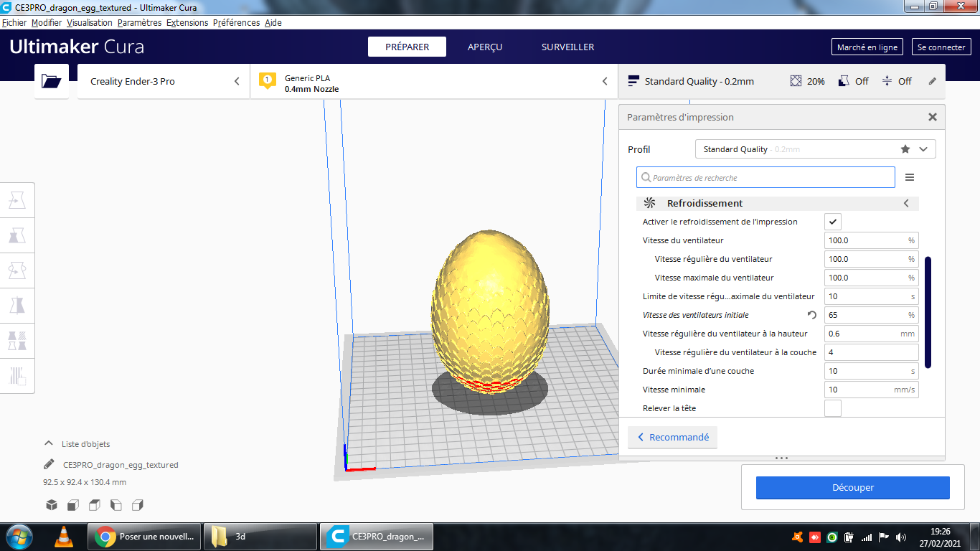980x551 pixels.
Task: Open Marché en ligne marketplace
Action: coord(867,47)
